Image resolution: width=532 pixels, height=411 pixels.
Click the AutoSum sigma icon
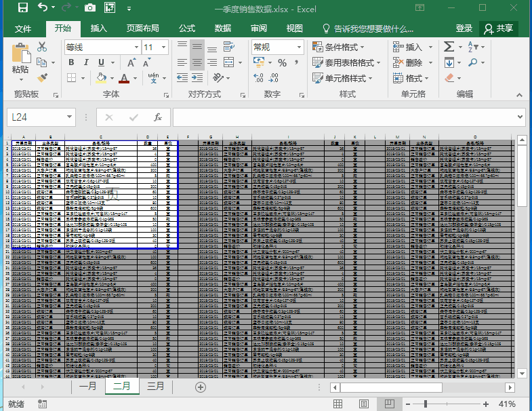[x=449, y=47]
